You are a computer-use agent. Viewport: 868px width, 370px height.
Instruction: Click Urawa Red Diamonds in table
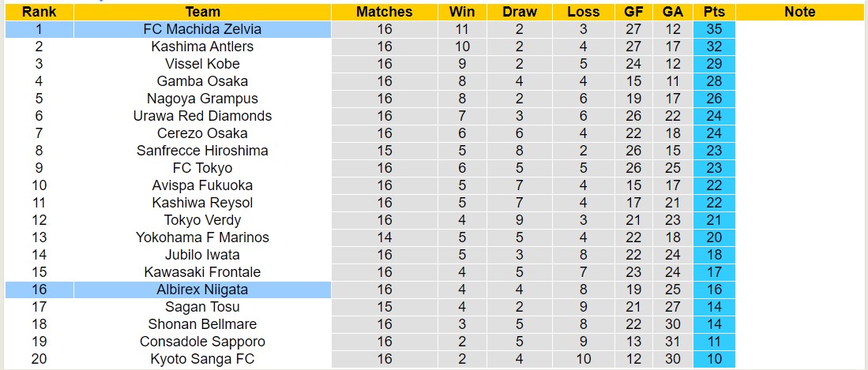tap(202, 116)
